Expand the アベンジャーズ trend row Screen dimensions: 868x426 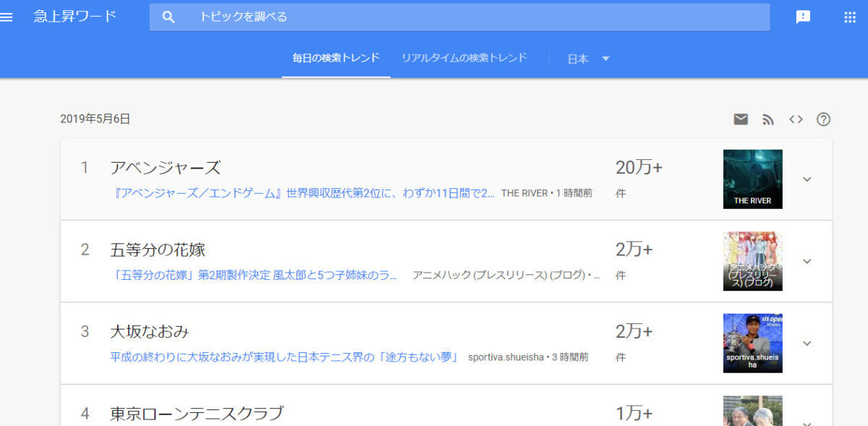[x=807, y=179]
